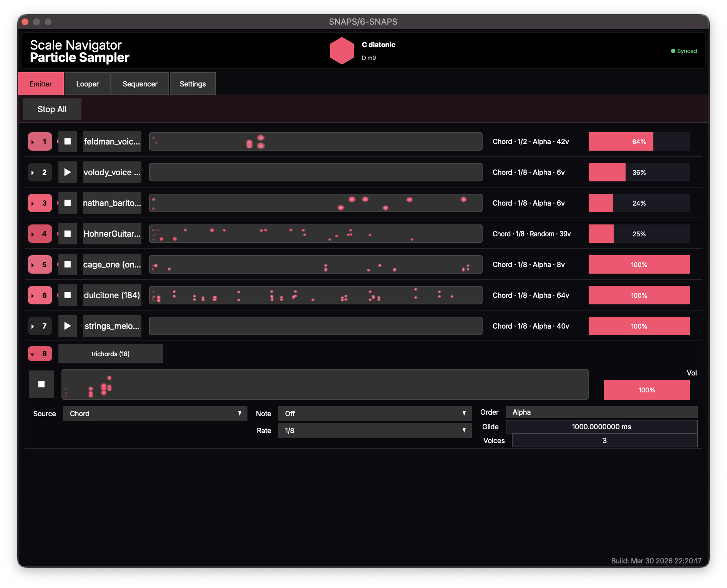Screen dimensions: 727x588
Task: Adjust emitter 1 volume slider at 64%
Action: coord(639,141)
